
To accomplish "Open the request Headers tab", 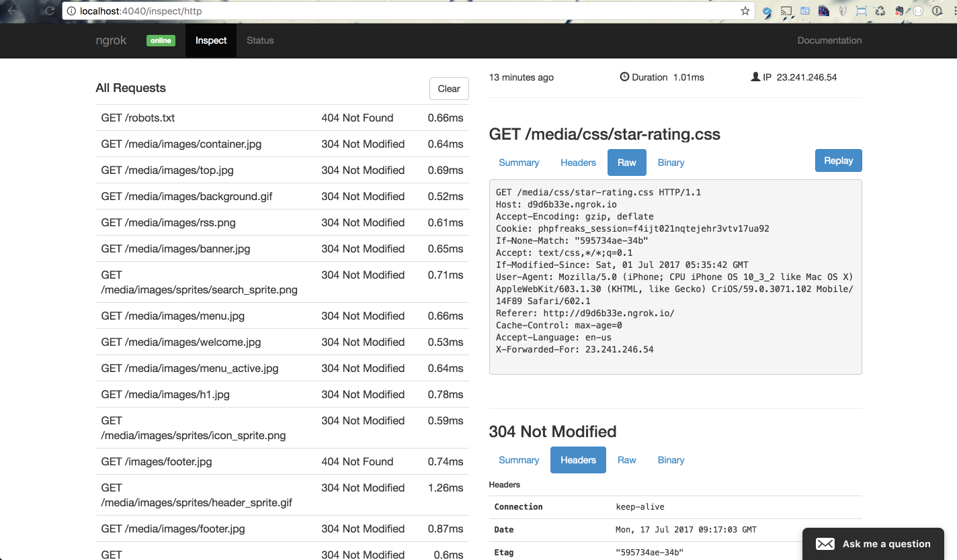I will coord(578,162).
